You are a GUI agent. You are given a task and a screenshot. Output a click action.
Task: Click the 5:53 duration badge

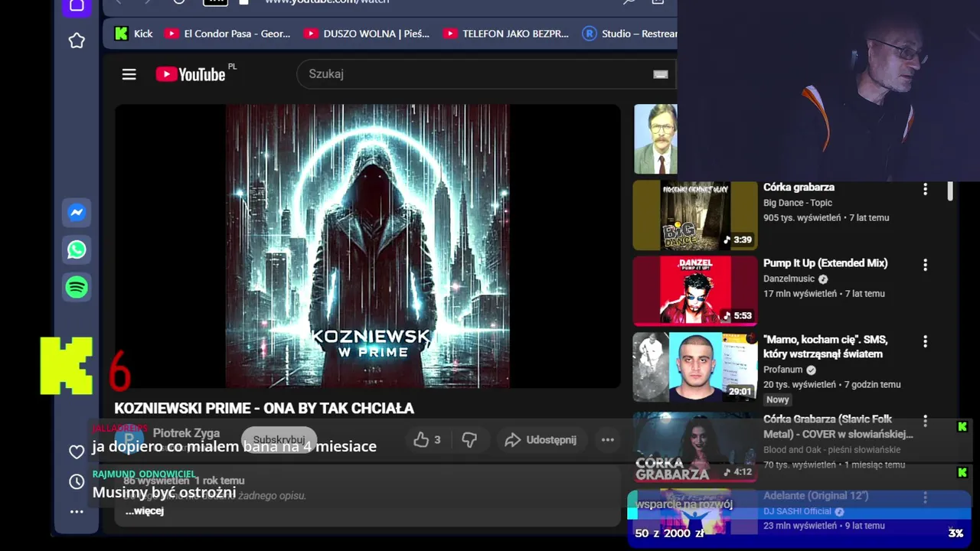coord(737,316)
